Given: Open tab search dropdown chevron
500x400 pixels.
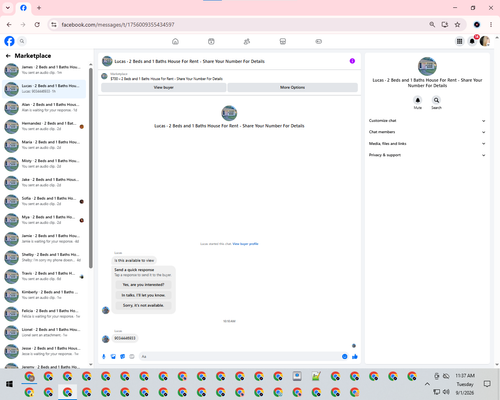Looking at the screenshot, I should (x=8, y=8).
